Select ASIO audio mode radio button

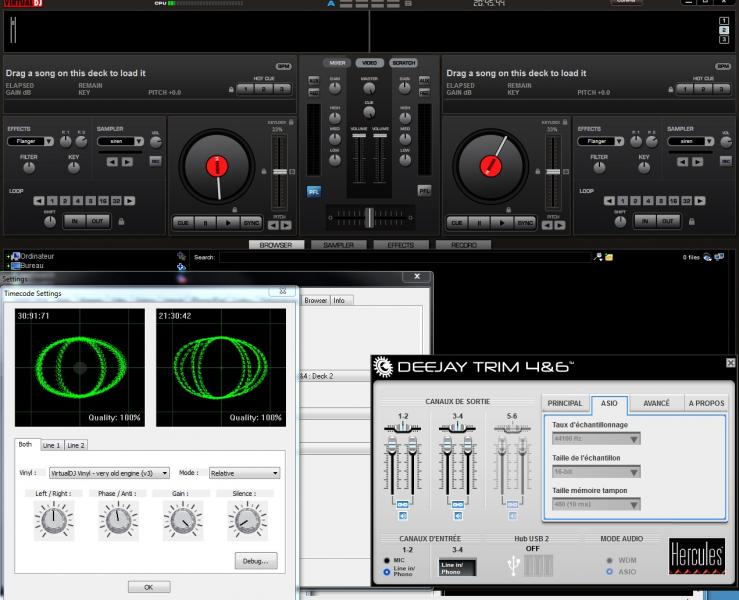tap(610, 572)
